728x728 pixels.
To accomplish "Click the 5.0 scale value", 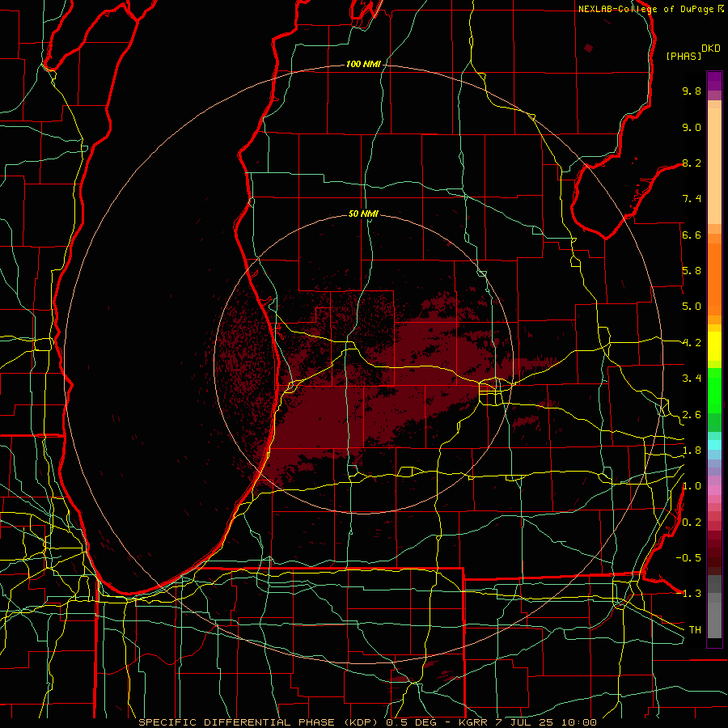I will coord(692,307).
